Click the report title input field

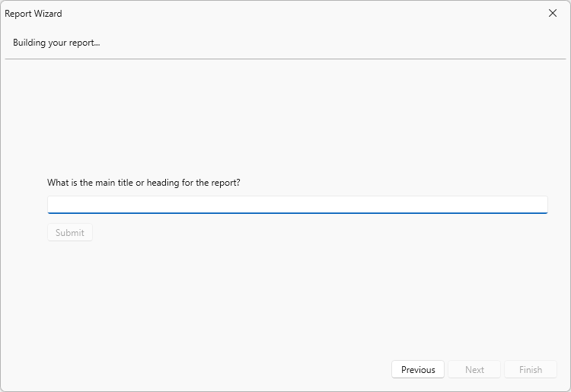297,205
